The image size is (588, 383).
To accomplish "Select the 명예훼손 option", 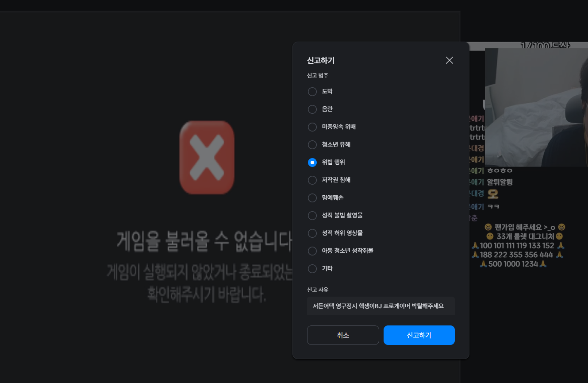I will pyautogui.click(x=312, y=198).
